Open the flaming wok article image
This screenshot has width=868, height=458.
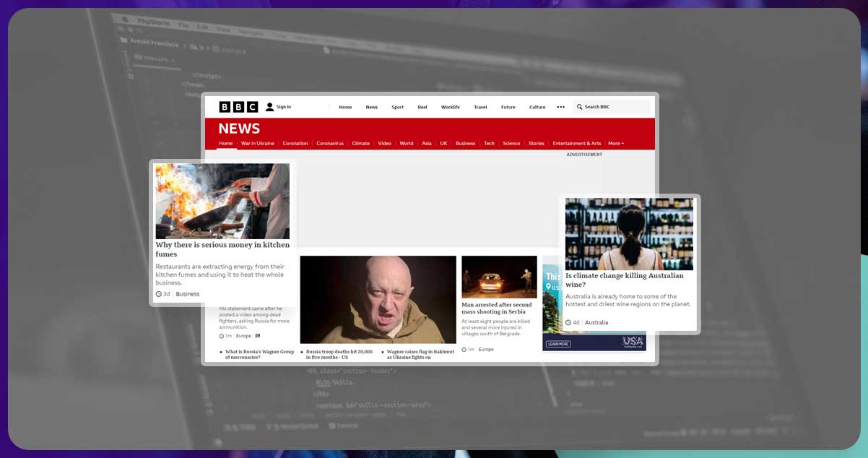click(x=222, y=201)
